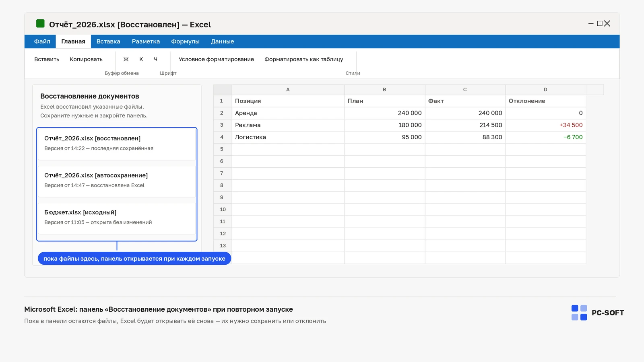The height and width of the screenshot is (362, 644).
Task: Click Форматировать как таблицу
Action: coord(304,59)
